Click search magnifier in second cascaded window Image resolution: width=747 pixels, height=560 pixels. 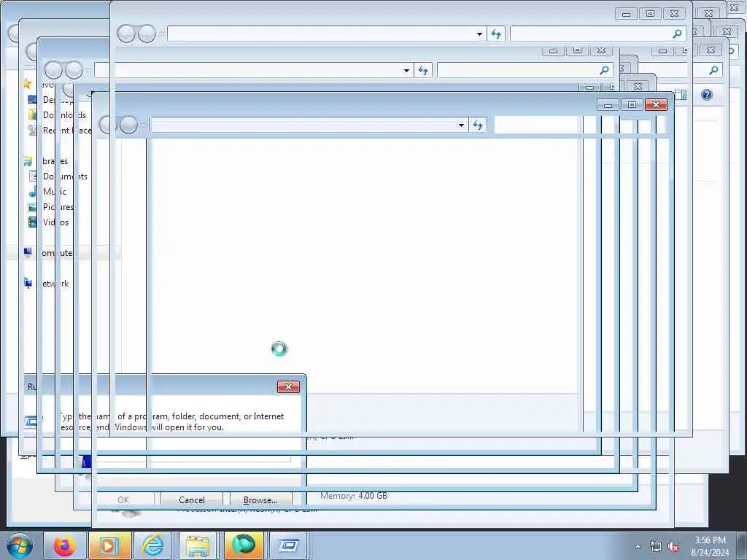click(x=604, y=71)
